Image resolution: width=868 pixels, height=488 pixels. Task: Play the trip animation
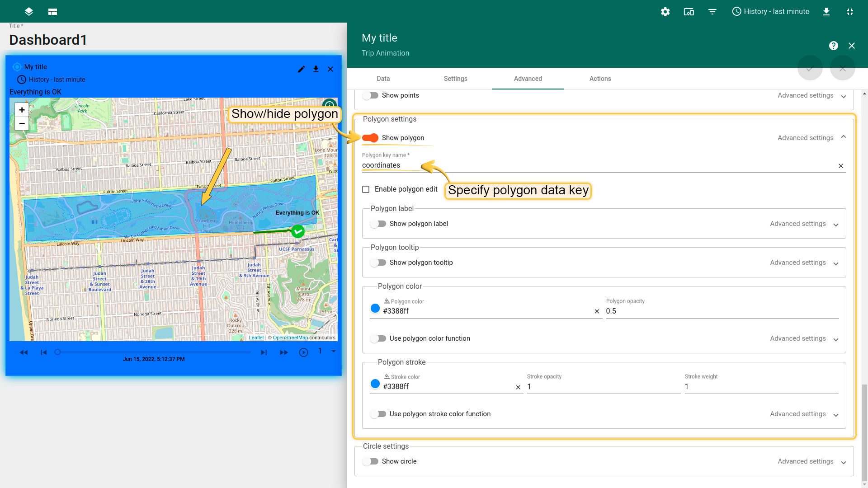303,352
